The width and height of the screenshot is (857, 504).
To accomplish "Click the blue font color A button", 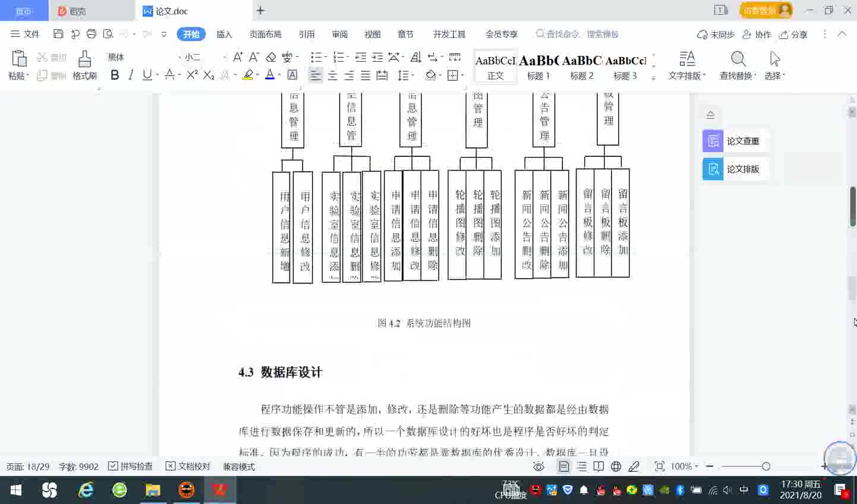I will pyautogui.click(x=270, y=75).
